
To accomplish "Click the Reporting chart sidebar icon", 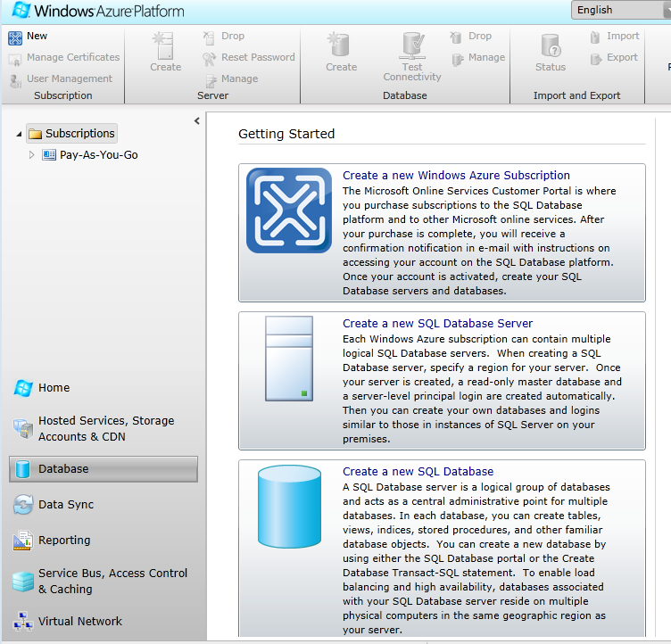I will pyautogui.click(x=23, y=541).
